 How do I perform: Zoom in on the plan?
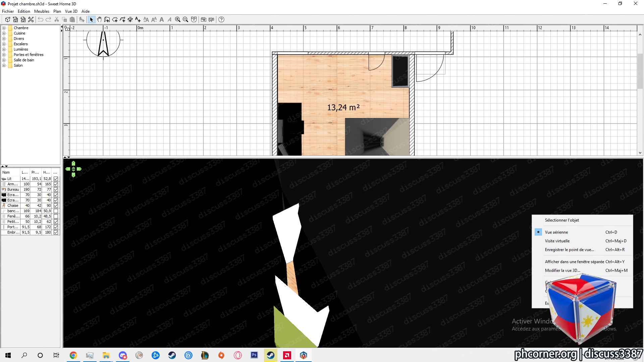(x=178, y=19)
